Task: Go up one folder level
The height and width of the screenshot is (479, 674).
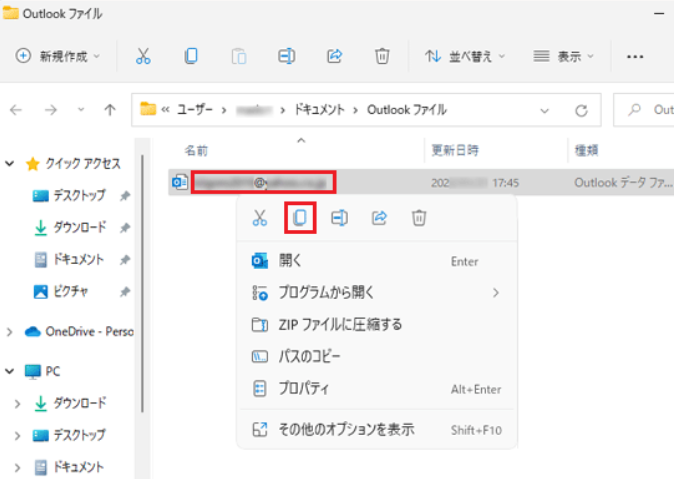Action: 110,110
